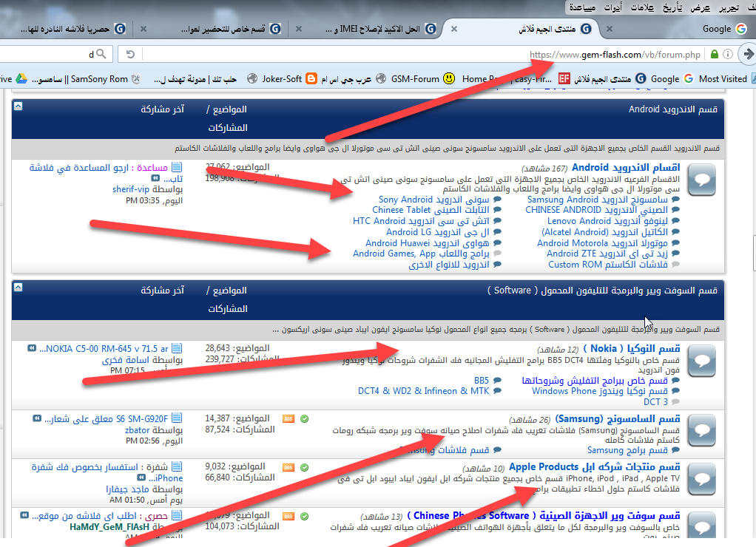Open the تأريخ (History) menu

click(672, 7)
